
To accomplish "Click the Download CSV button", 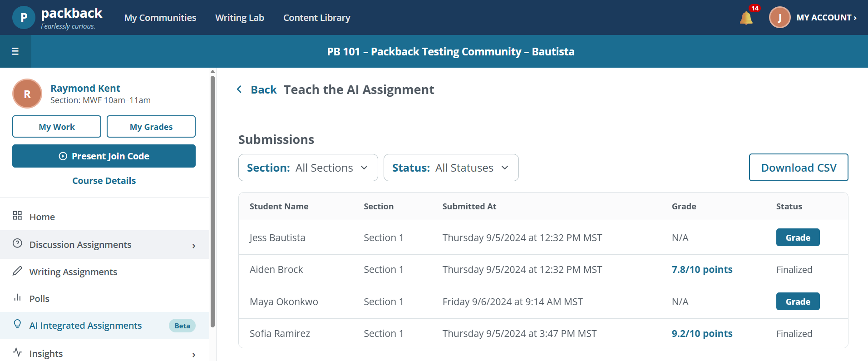I will pyautogui.click(x=799, y=168).
